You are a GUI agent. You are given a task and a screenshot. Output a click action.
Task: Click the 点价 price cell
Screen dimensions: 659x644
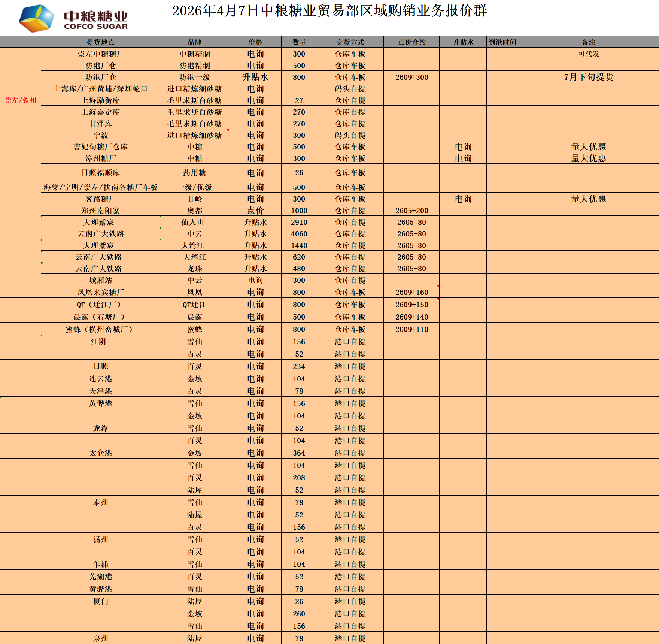click(255, 210)
